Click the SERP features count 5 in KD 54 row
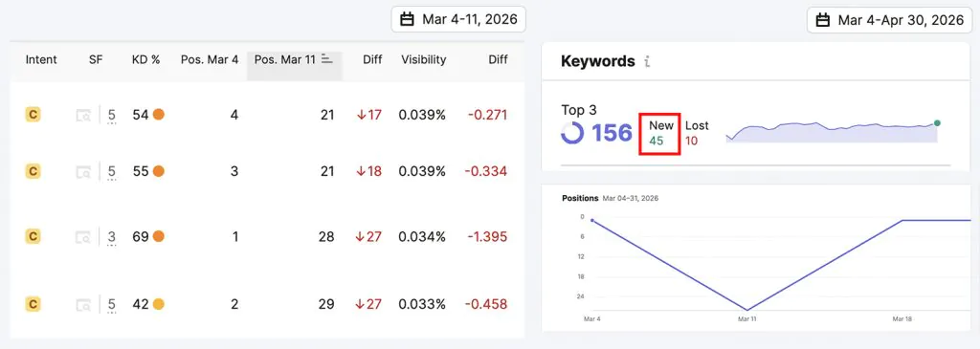This screenshot has width=980, height=349. coord(112,116)
